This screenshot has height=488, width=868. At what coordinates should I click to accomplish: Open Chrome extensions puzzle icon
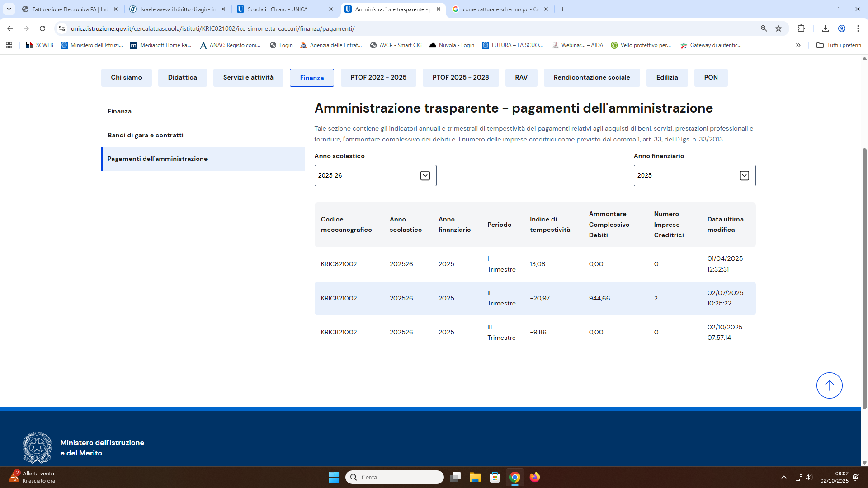[801, 28]
